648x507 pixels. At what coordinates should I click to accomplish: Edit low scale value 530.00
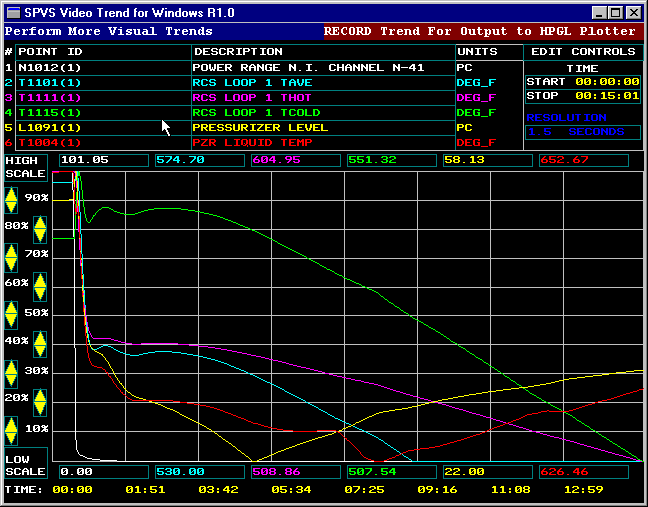click(x=200, y=472)
